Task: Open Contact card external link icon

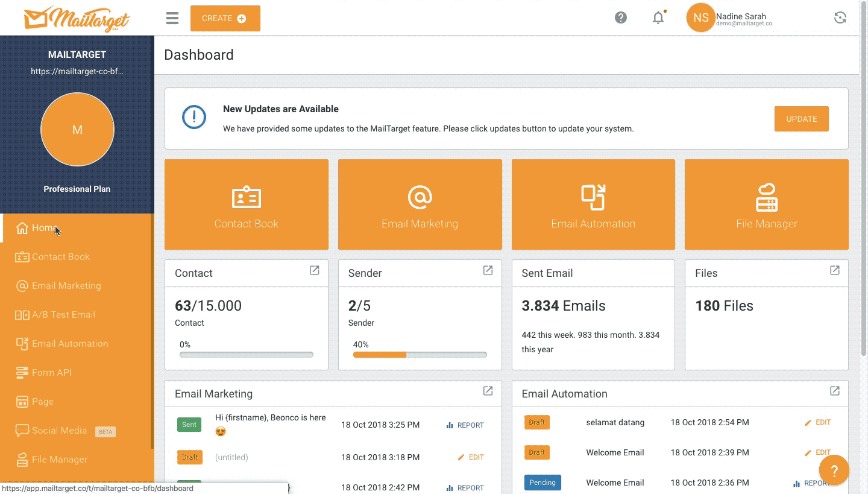Action: [x=315, y=270]
